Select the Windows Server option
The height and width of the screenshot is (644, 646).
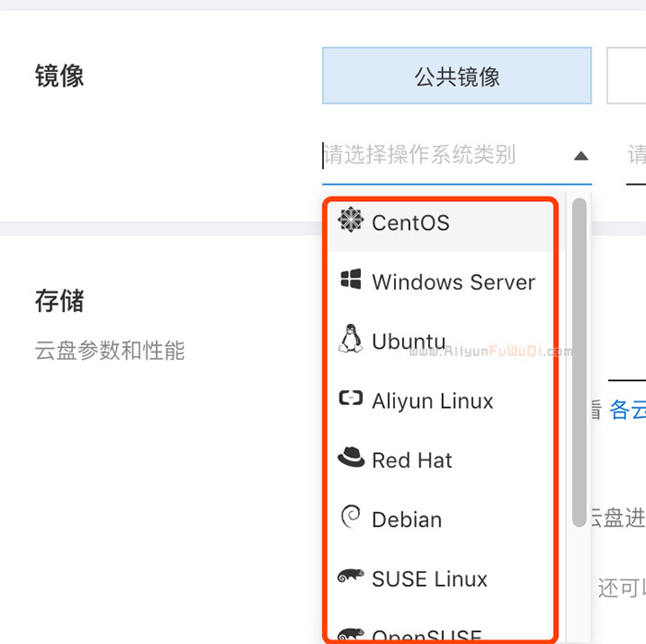(x=453, y=282)
